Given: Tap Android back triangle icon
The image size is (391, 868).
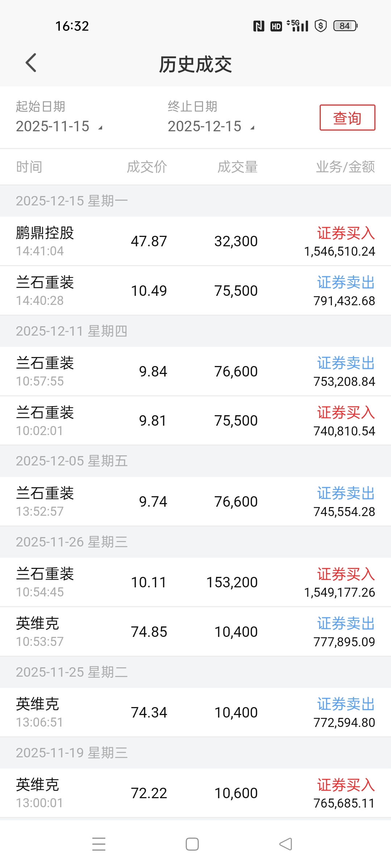Looking at the screenshot, I should coord(286,844).
